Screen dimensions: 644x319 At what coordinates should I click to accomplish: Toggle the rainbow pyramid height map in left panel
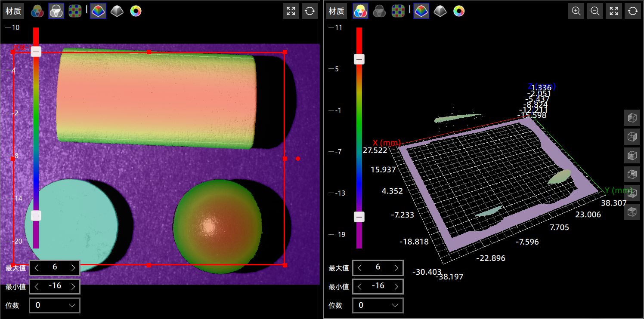tap(98, 11)
